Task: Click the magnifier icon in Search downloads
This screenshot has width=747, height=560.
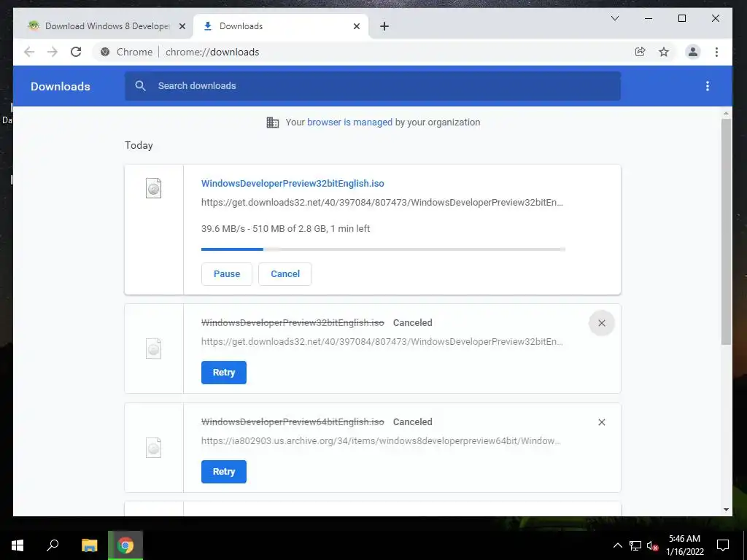Action: click(x=140, y=86)
